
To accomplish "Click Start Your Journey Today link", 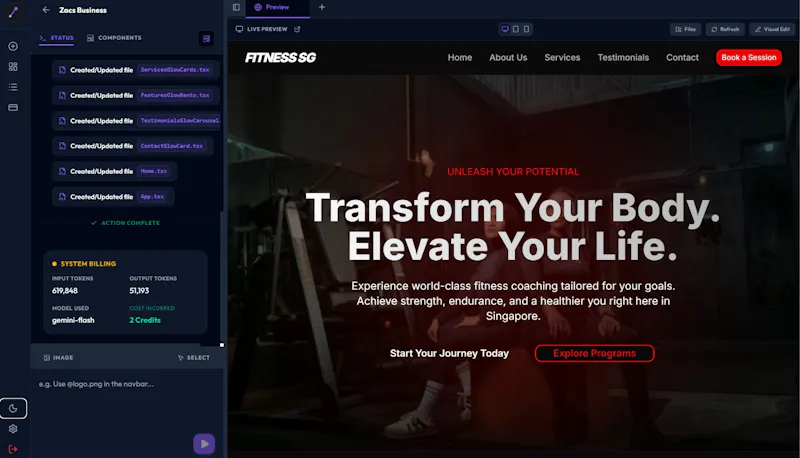I will 449,353.
